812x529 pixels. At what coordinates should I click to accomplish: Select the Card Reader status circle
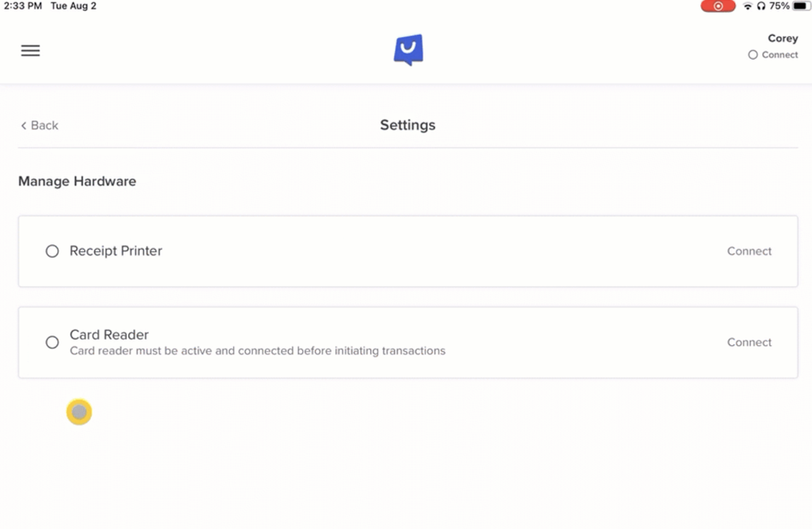(x=52, y=343)
